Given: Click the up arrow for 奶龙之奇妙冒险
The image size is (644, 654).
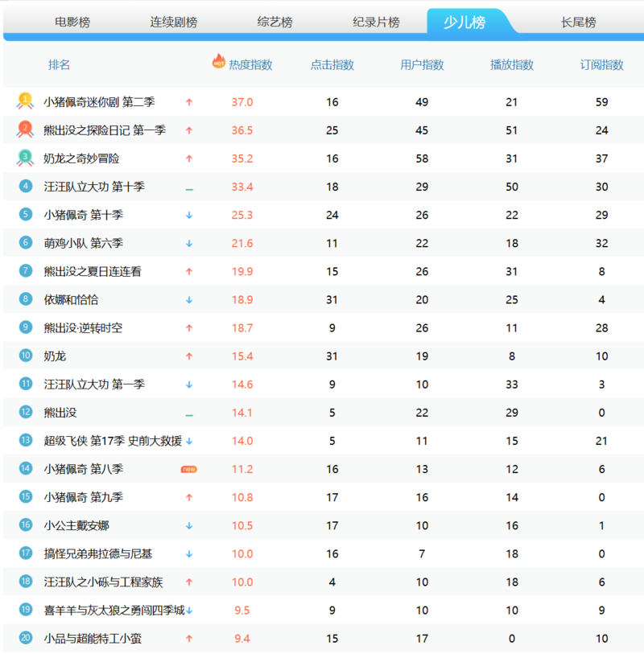Looking at the screenshot, I should 189,158.
